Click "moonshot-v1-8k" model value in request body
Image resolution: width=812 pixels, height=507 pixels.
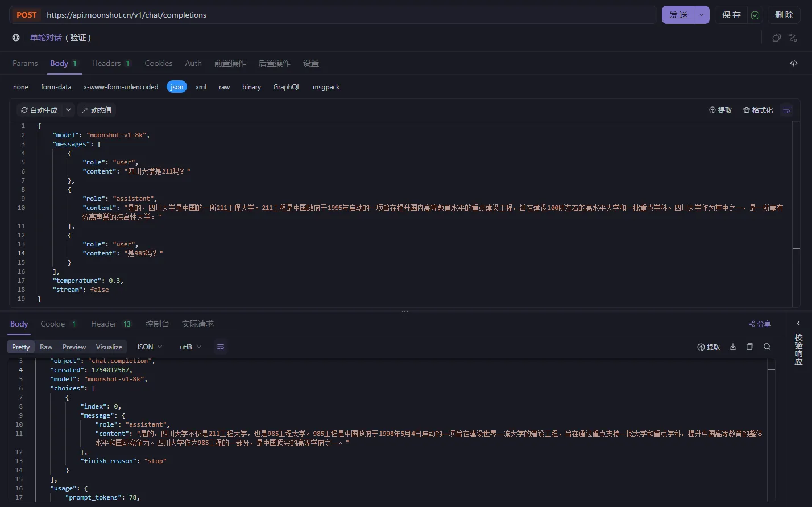coord(116,135)
